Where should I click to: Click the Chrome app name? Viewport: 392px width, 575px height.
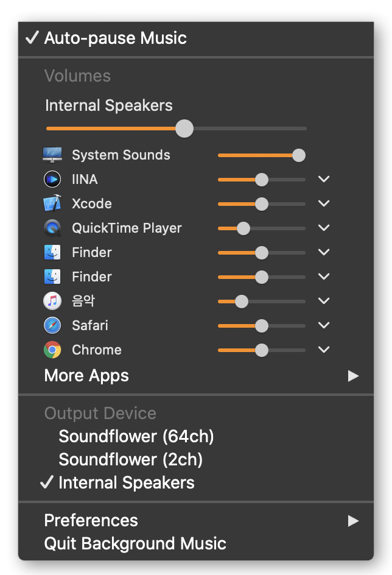(97, 350)
